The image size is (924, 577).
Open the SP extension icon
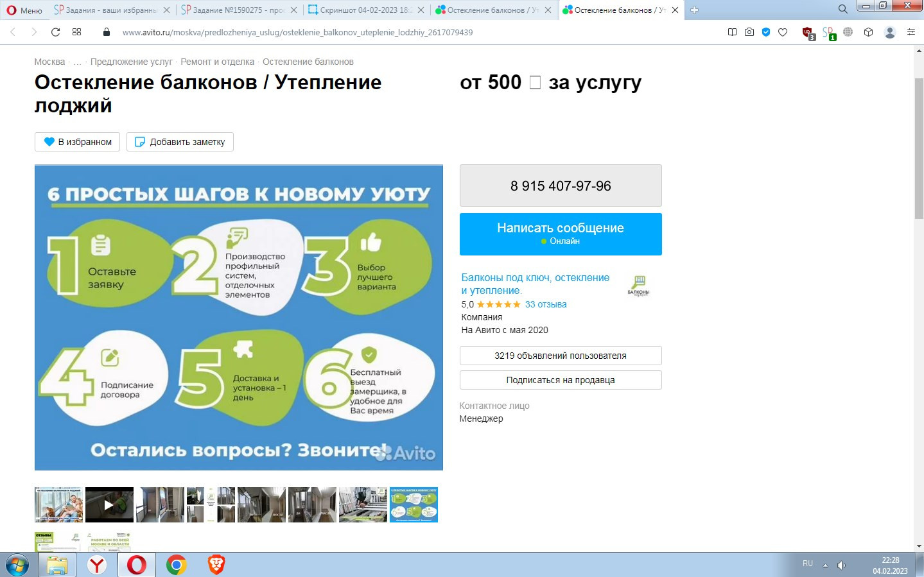pyautogui.click(x=829, y=33)
